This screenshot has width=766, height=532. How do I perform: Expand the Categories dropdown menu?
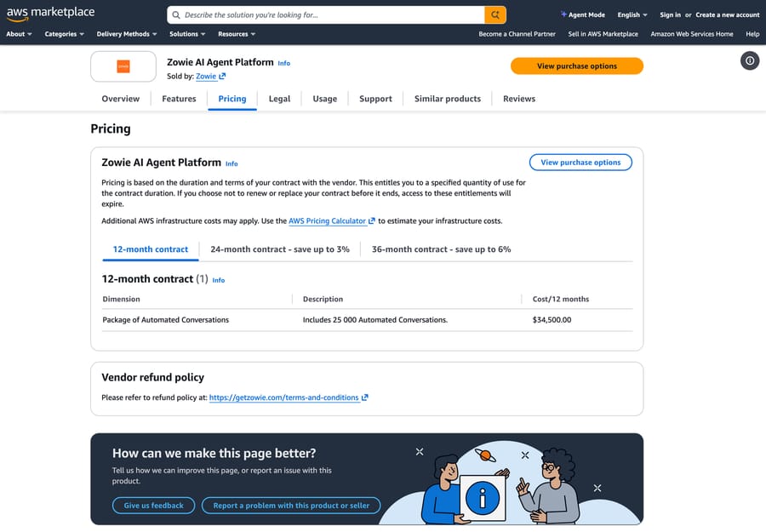point(64,34)
